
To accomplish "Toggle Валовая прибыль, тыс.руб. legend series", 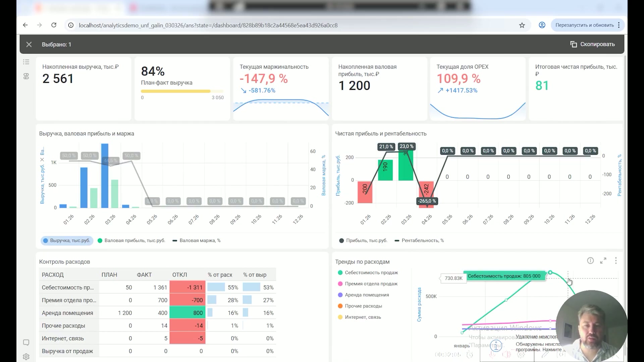I will pyautogui.click(x=131, y=241).
